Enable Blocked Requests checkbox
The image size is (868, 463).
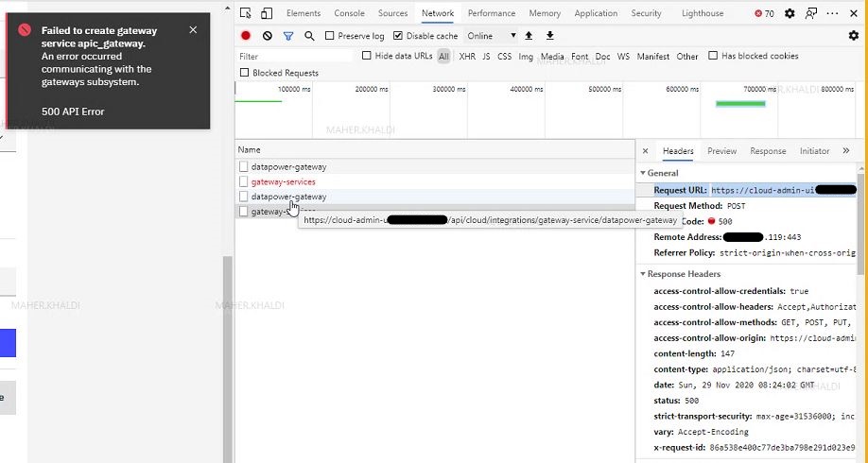(244, 73)
